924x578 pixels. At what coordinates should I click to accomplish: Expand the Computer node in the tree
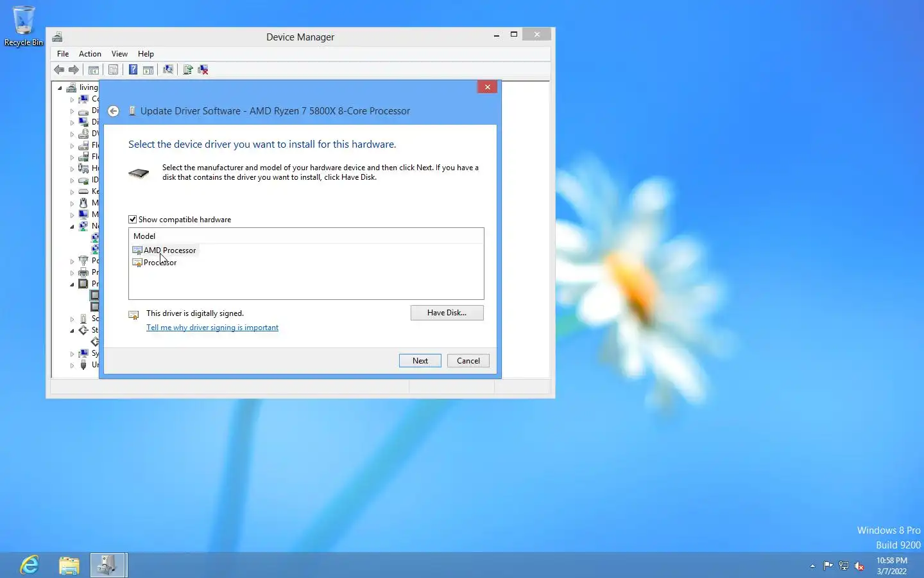tap(72, 100)
